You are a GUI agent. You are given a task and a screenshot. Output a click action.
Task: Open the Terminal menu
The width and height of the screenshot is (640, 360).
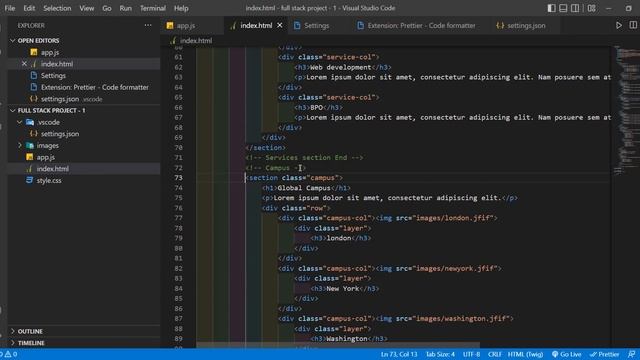pyautogui.click(x=153, y=8)
